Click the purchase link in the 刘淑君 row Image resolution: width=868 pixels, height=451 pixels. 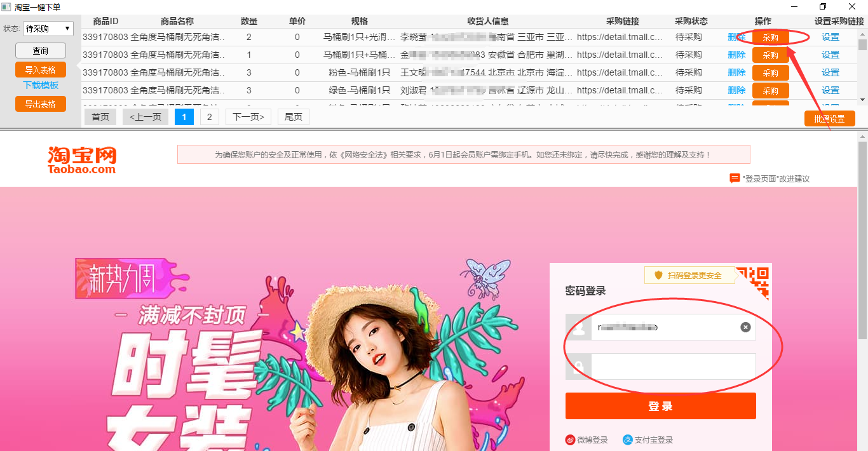point(620,91)
